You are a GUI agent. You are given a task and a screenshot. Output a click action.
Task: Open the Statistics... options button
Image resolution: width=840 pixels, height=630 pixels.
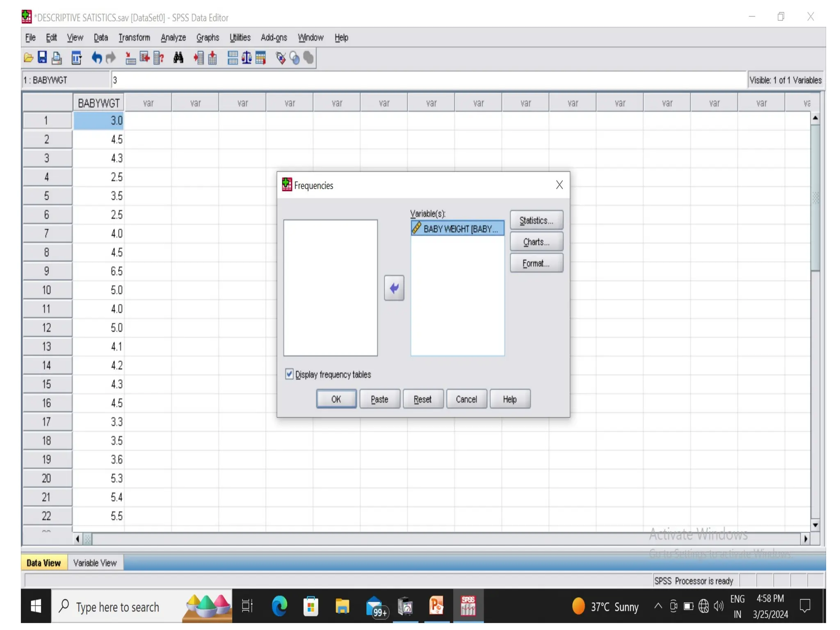536,220
